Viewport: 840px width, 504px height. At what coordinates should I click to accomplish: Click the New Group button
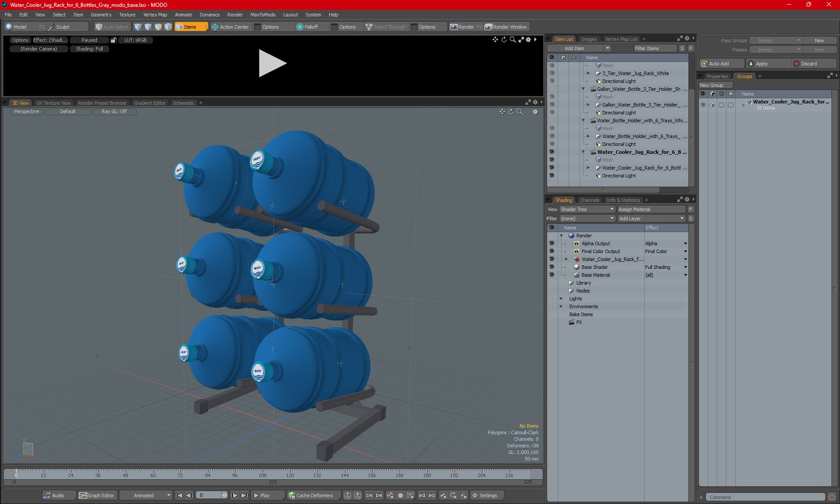click(x=715, y=85)
